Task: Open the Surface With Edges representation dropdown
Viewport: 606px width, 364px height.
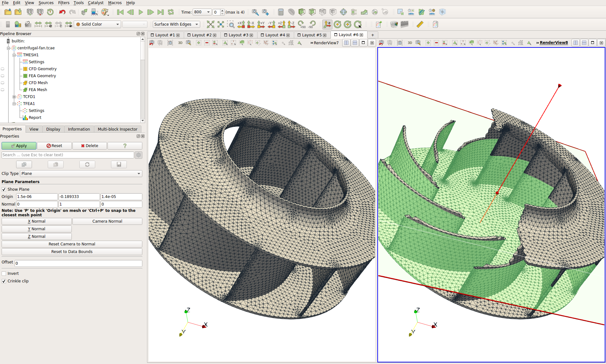Action: click(176, 24)
